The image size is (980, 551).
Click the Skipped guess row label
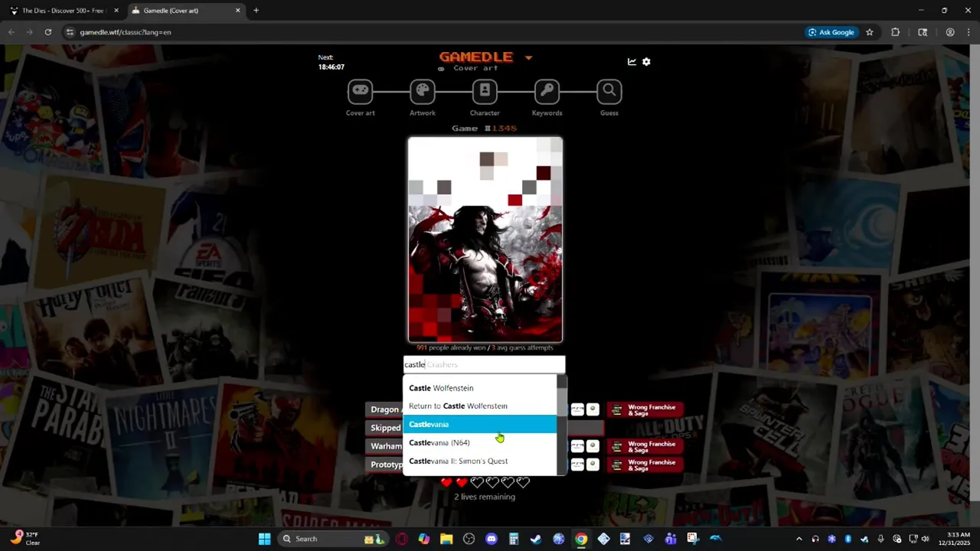click(x=386, y=428)
